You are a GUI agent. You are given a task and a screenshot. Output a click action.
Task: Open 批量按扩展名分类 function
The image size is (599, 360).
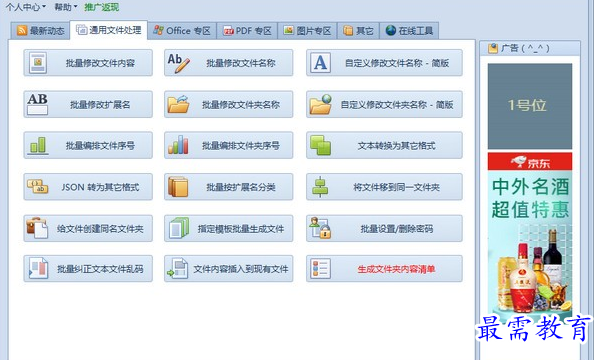point(229,187)
